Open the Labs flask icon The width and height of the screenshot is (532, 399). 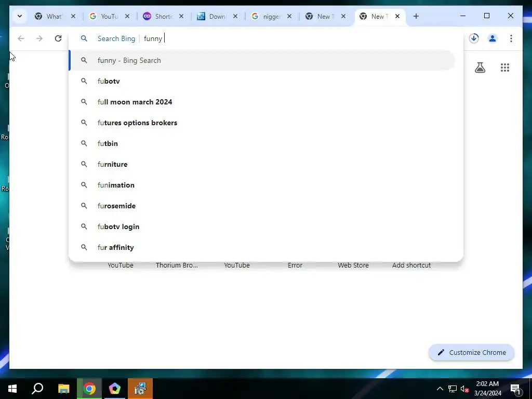pyautogui.click(x=480, y=68)
